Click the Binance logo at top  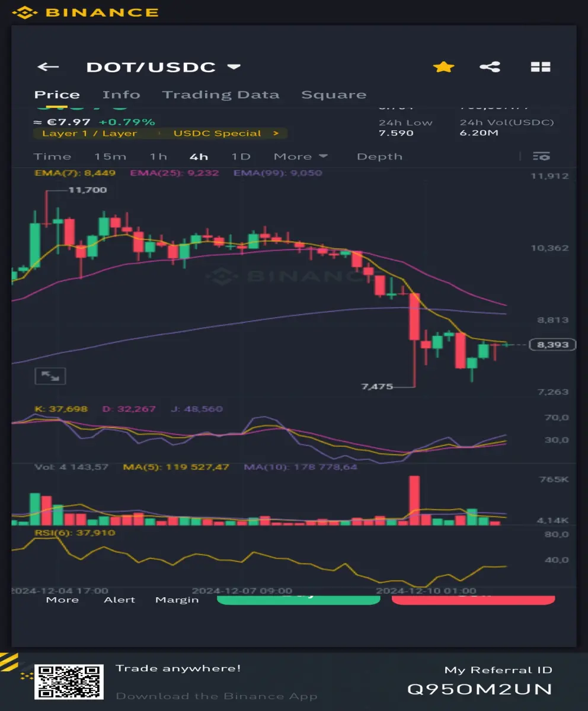[x=85, y=12]
